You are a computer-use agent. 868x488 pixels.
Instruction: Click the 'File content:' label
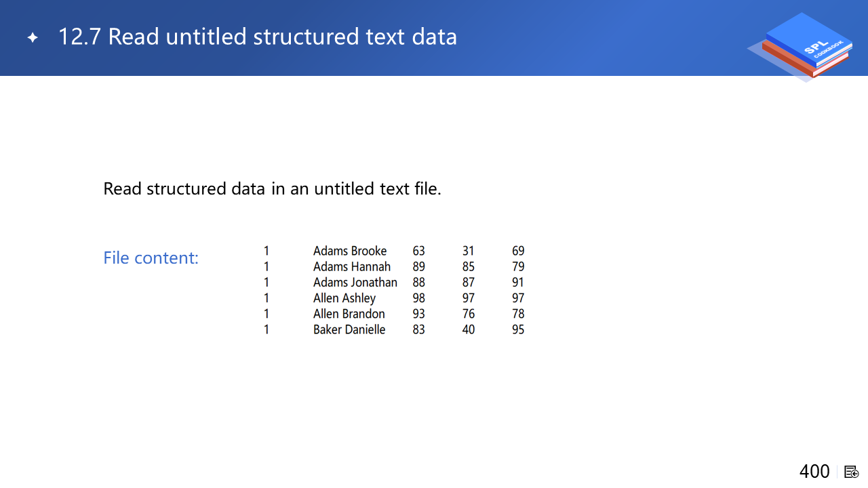pyautogui.click(x=151, y=258)
